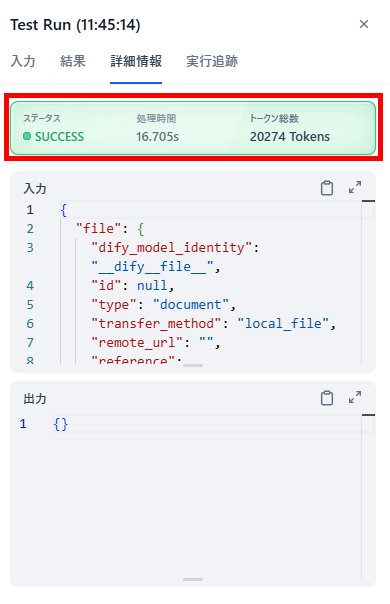Switch to the 実行追跡 tab
The height and width of the screenshot is (604, 390).
click(212, 61)
